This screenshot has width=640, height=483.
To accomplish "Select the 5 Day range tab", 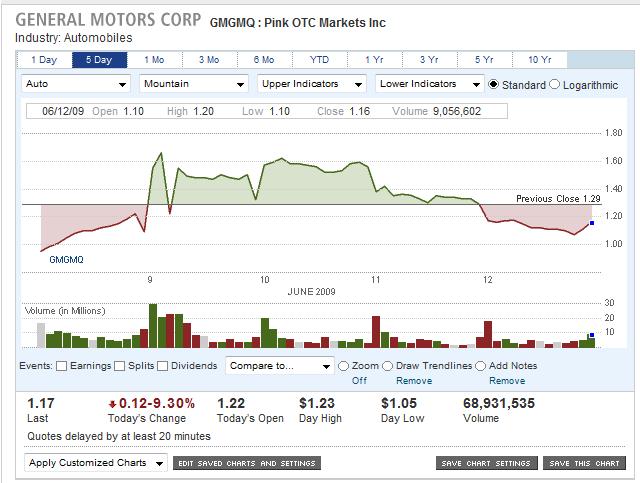I will [x=99, y=60].
